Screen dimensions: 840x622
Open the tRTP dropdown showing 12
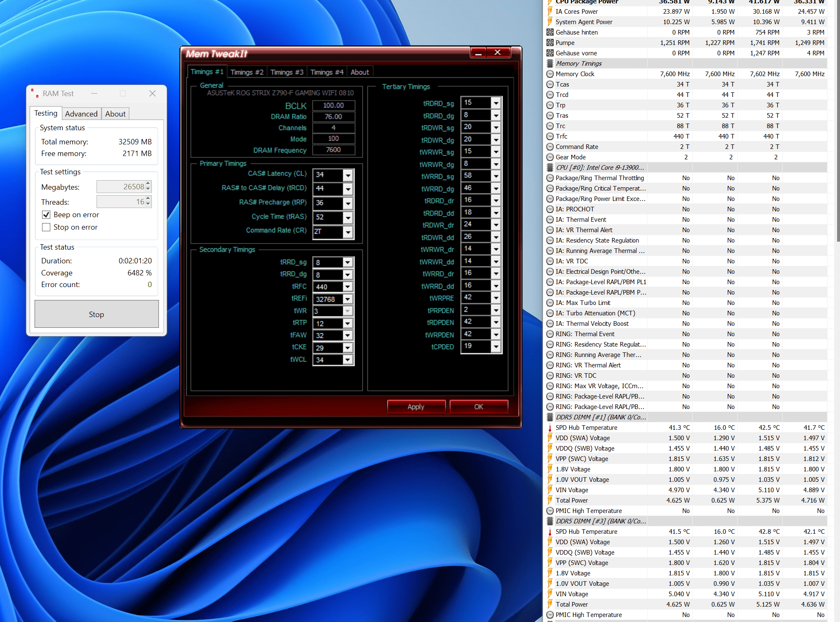(348, 323)
